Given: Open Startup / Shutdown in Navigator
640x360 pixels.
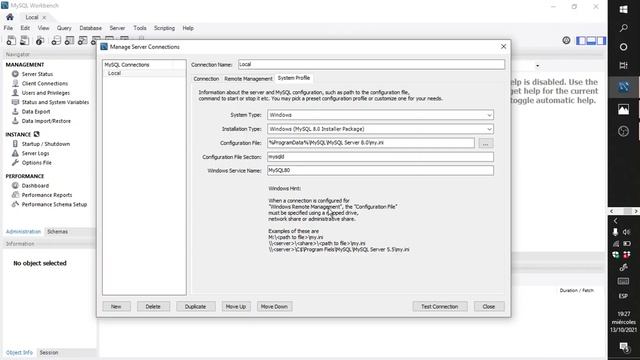Looking at the screenshot, I should click(45, 144).
